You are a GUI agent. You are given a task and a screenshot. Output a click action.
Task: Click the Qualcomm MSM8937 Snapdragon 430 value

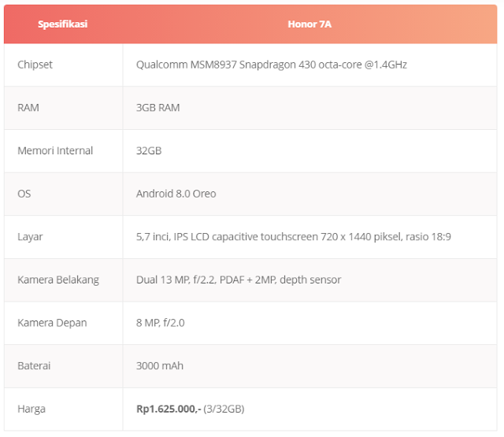272,65
